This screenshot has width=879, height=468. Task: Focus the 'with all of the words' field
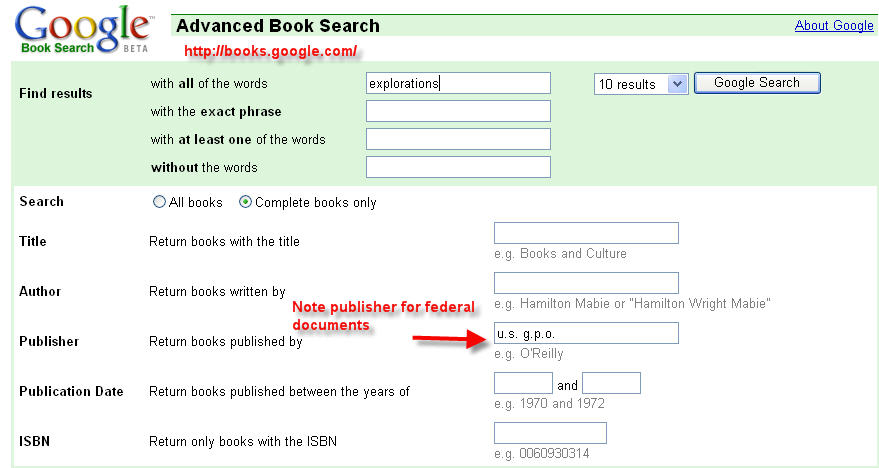click(458, 83)
